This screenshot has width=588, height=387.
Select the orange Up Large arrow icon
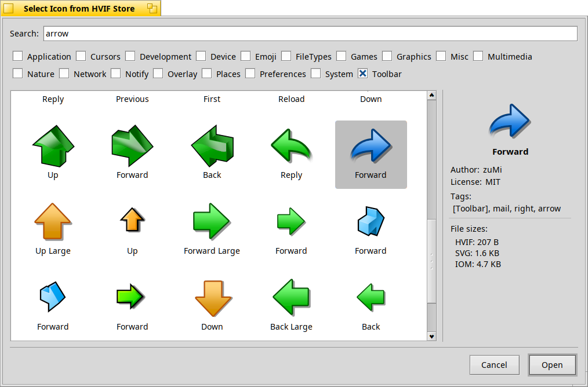(x=53, y=222)
